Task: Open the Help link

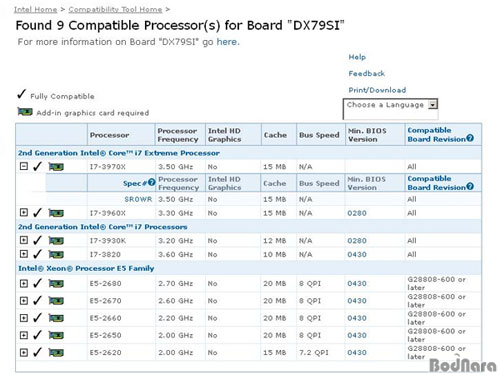Action: pyautogui.click(x=357, y=57)
